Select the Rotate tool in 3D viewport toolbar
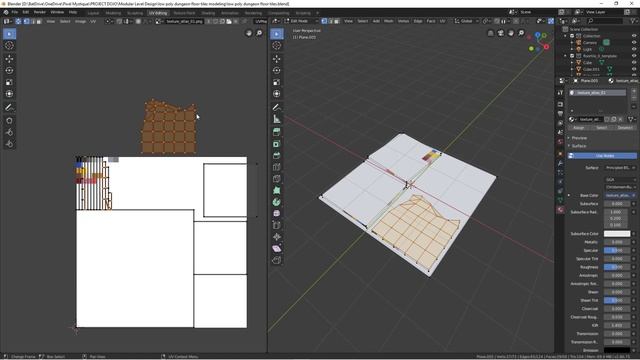640x360 pixels. click(x=277, y=70)
